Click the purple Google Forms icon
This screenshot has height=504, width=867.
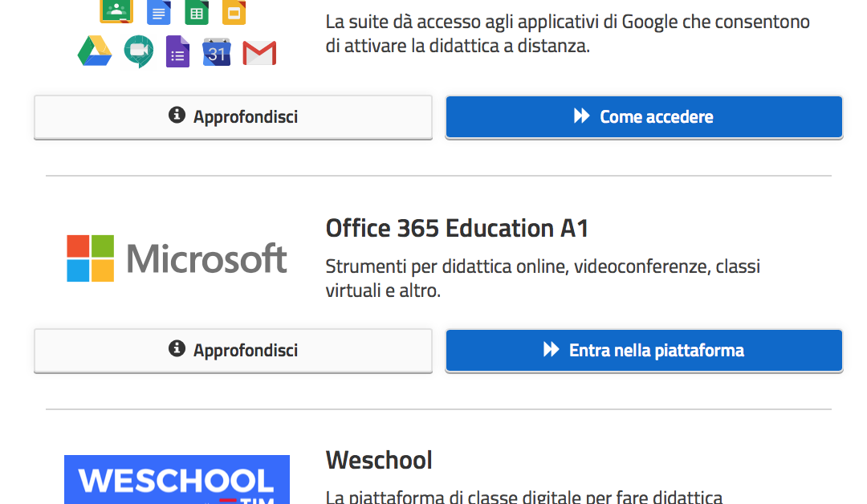[177, 51]
